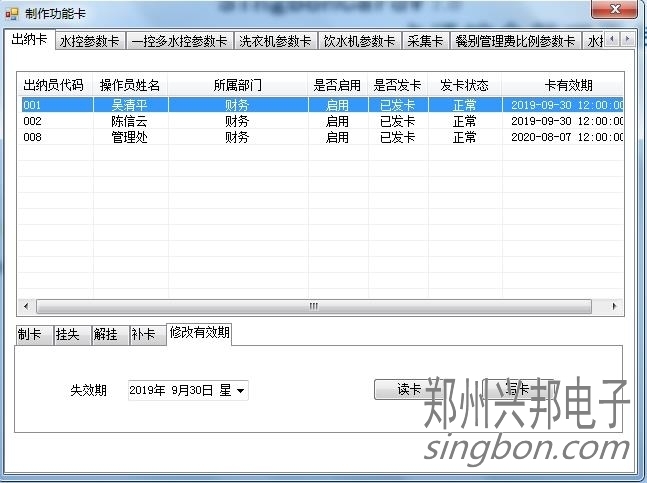Select the 洗衣机参数卡 tab
The width and height of the screenshot is (647, 483).
point(275,42)
